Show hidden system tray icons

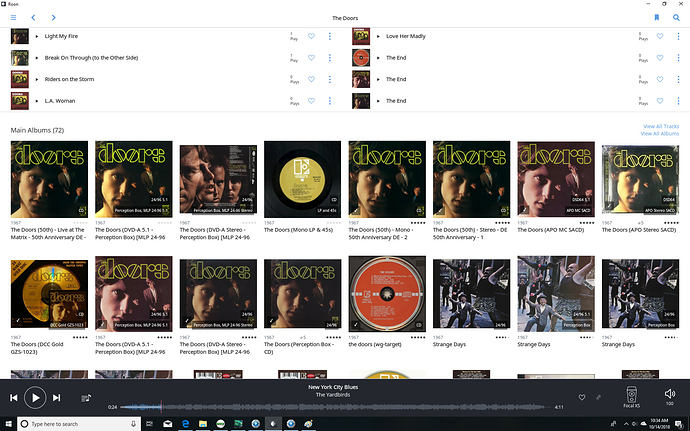coord(626,424)
